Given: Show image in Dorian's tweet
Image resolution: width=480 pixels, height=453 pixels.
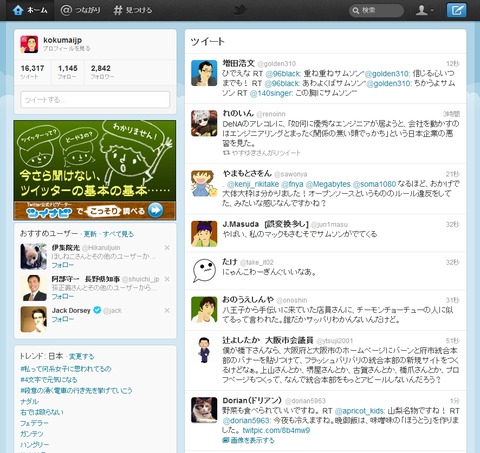Looking at the screenshot, I should coord(248,440).
